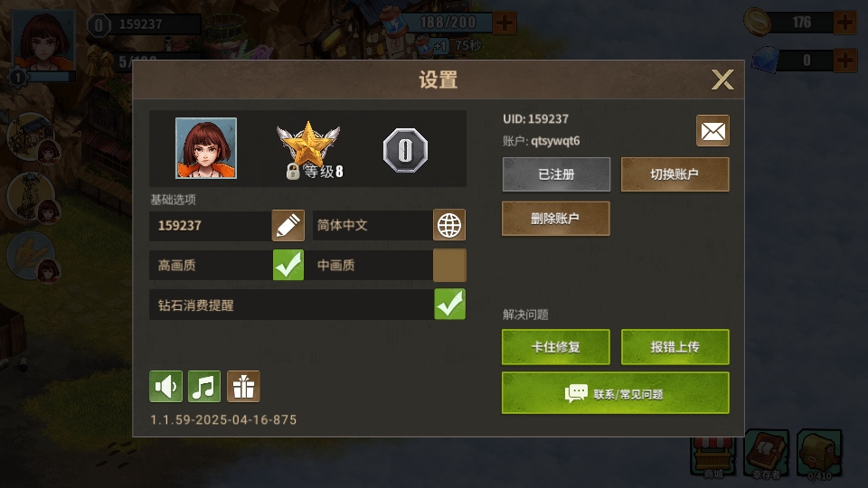Click the 报错上传 button

(675, 347)
